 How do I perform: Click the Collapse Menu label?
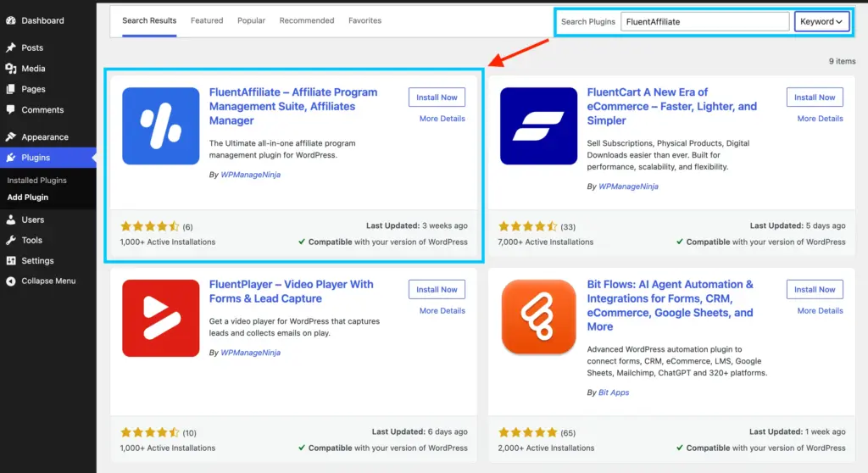coord(48,281)
